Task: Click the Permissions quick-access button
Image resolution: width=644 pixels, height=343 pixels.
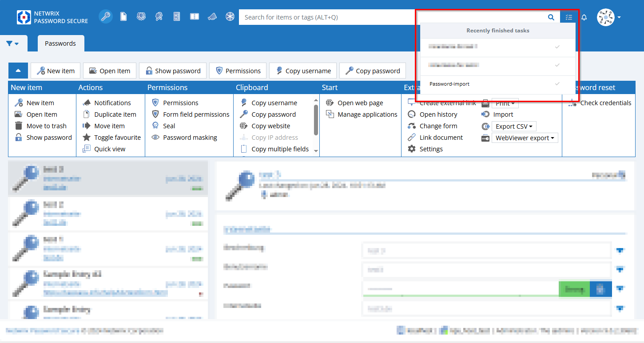Action: tap(238, 71)
